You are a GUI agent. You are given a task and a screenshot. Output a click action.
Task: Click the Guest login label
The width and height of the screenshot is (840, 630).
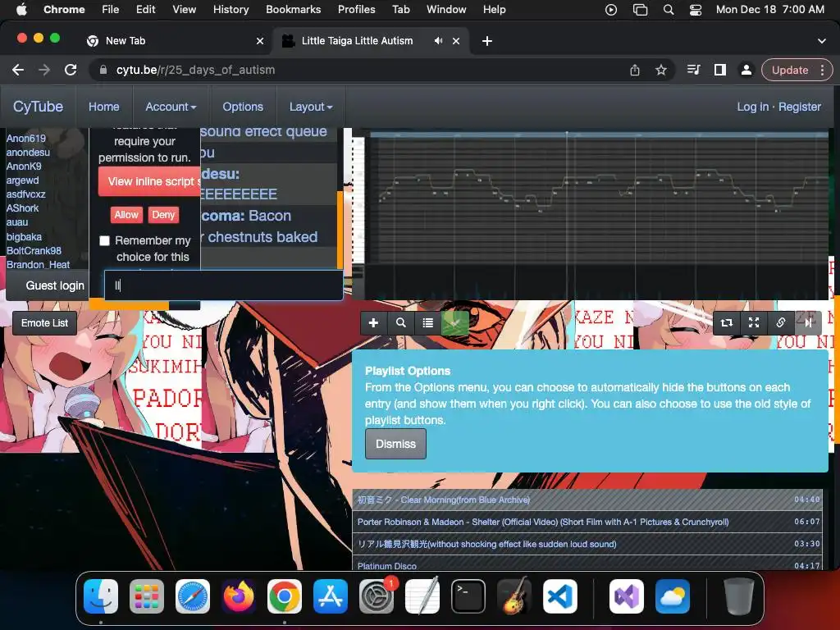pyautogui.click(x=55, y=285)
